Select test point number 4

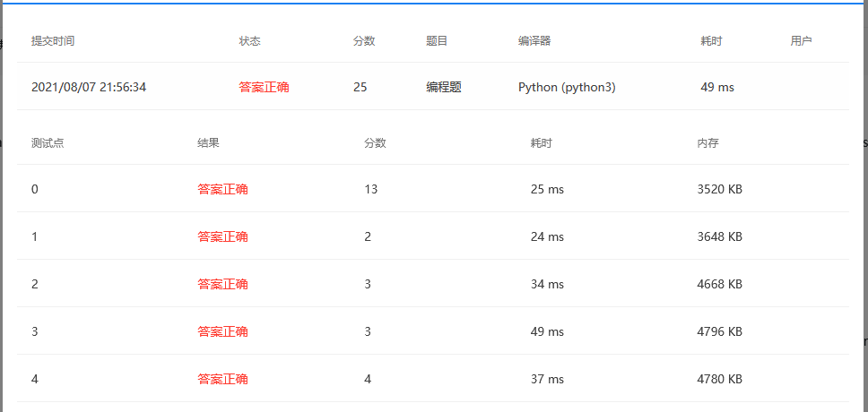click(35, 380)
